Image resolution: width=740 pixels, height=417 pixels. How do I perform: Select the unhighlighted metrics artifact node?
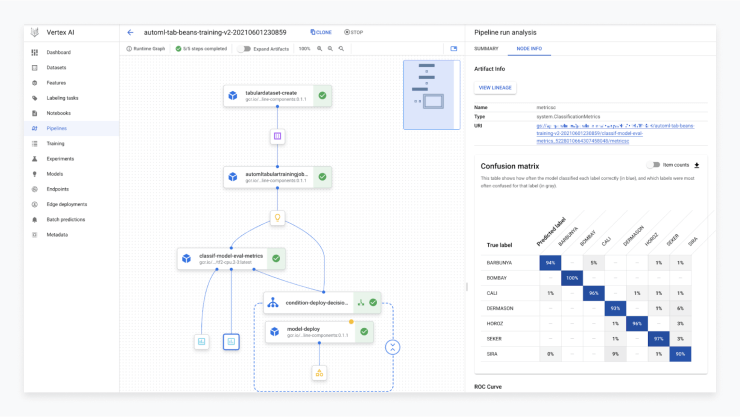(x=202, y=342)
